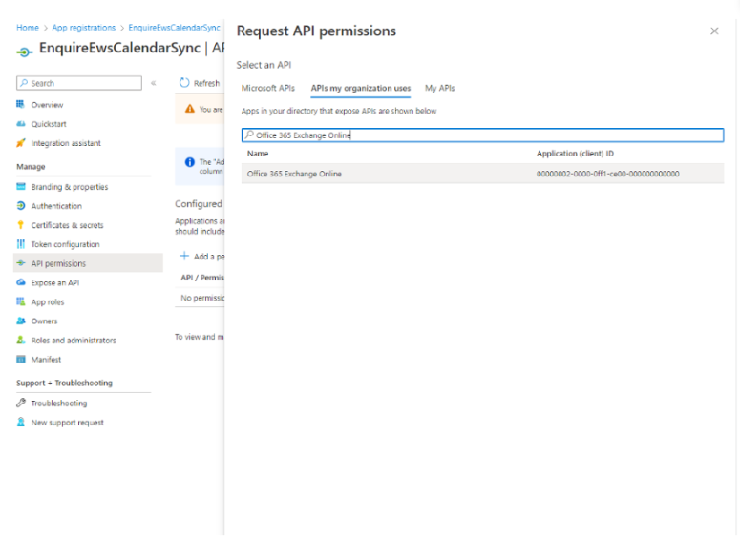This screenshot has width=740, height=560.
Task: Go to Home in the breadcrumb
Action: pos(28,28)
